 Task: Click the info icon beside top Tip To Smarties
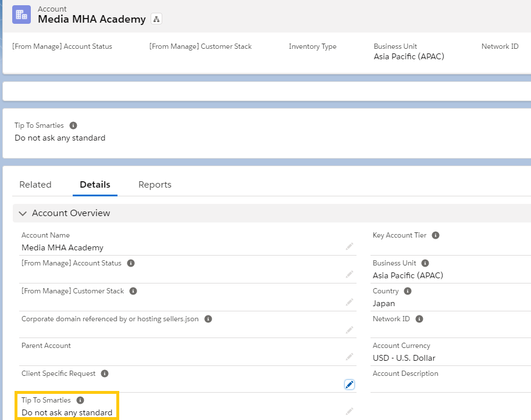click(73, 125)
